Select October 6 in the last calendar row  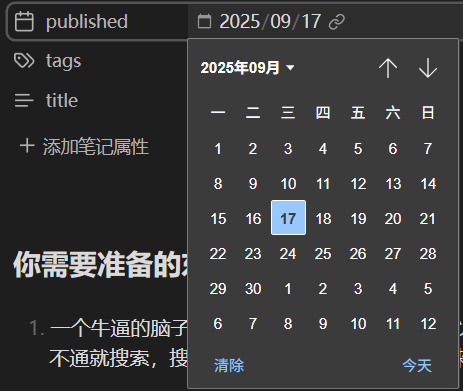coord(218,324)
